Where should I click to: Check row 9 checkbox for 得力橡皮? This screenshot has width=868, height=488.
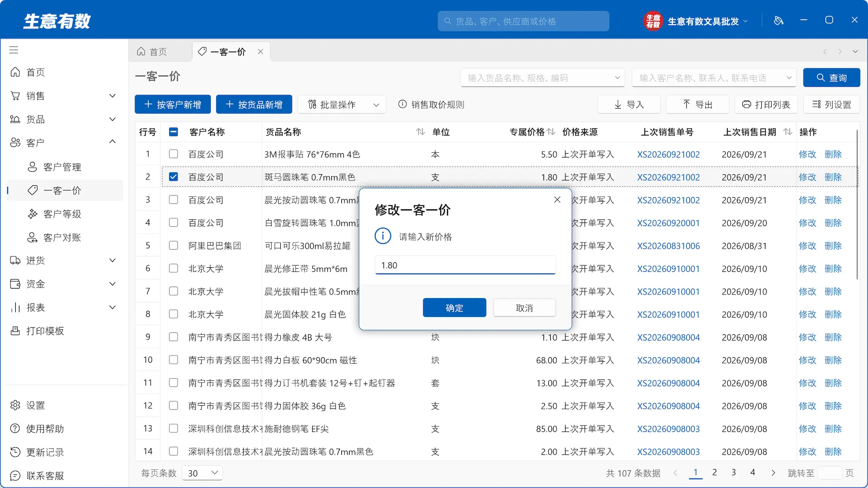pos(173,337)
